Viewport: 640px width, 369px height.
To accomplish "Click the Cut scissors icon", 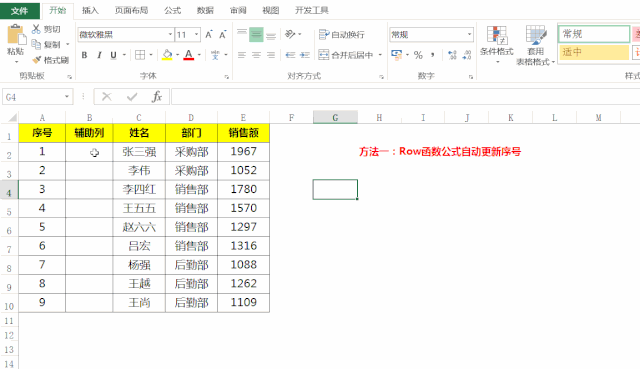I will (x=36, y=29).
